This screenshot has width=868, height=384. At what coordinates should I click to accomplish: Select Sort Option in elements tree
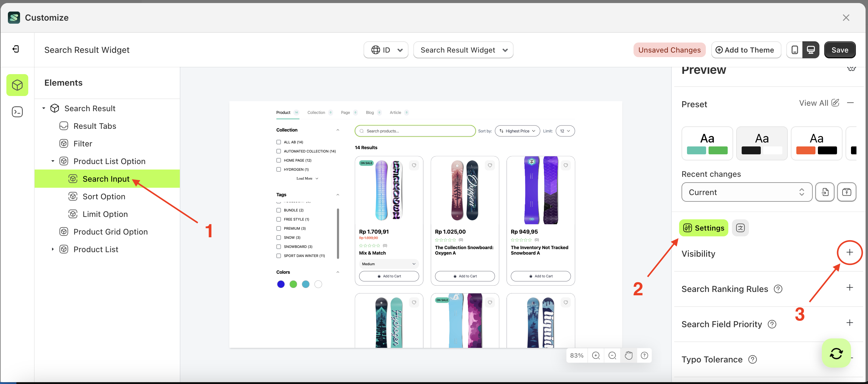click(104, 197)
